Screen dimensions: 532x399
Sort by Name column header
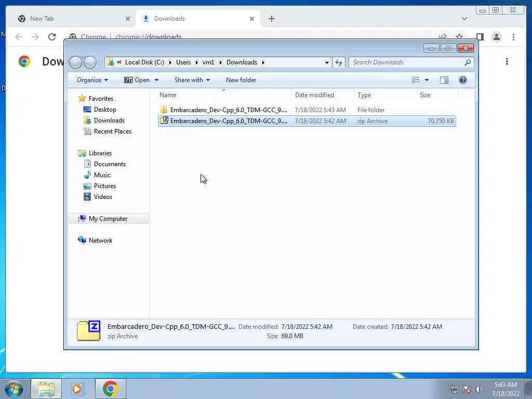pyautogui.click(x=224, y=95)
